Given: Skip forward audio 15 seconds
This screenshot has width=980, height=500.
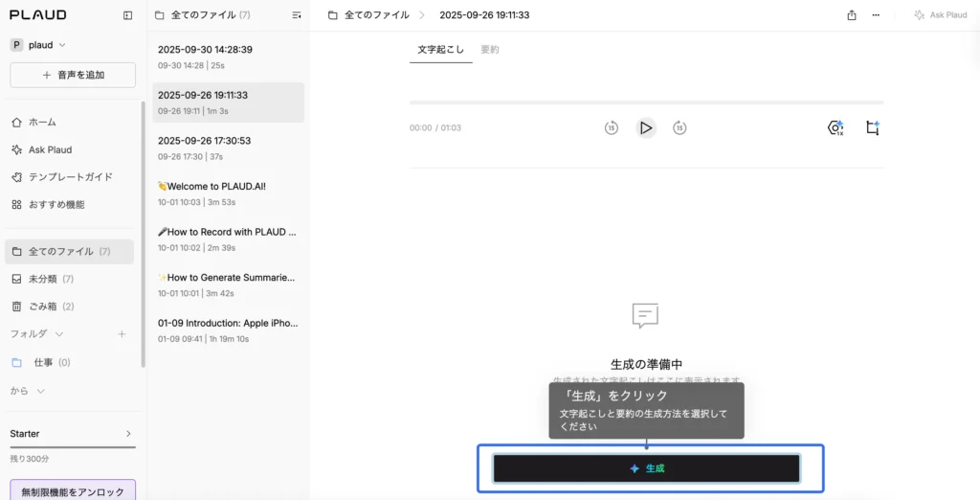Looking at the screenshot, I should (679, 127).
